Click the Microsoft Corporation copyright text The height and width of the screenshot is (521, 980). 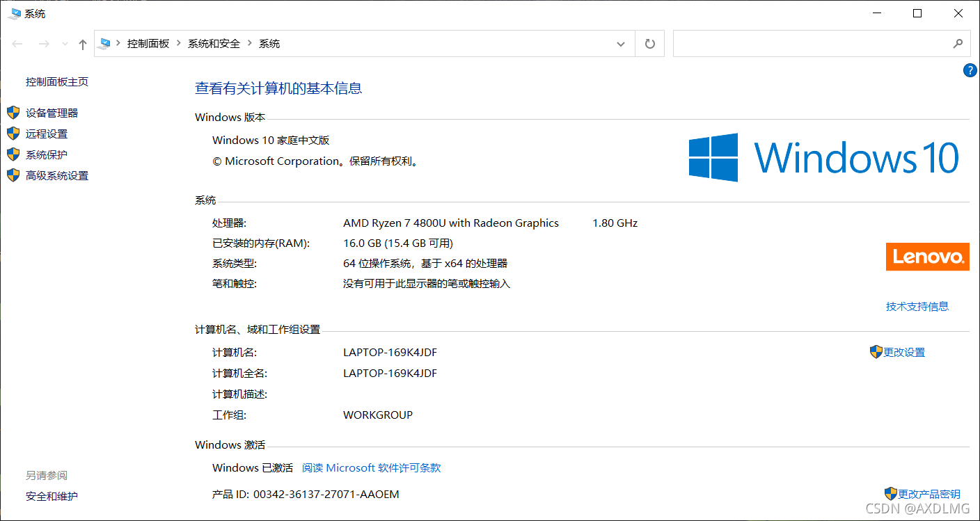[x=315, y=161]
